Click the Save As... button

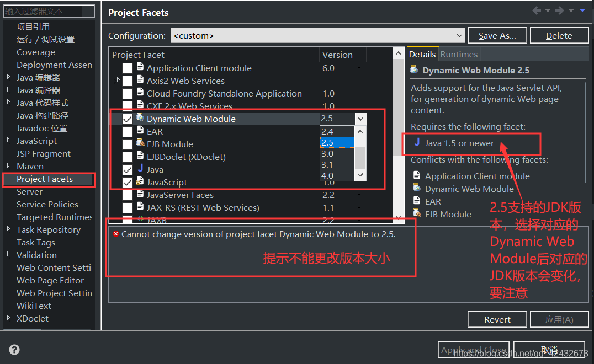point(497,35)
